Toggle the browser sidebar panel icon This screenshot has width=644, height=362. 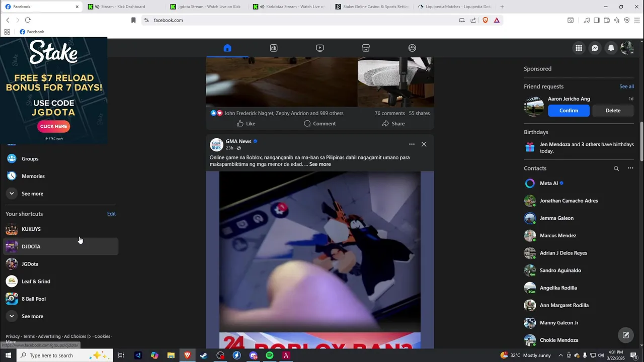pyautogui.click(x=596, y=20)
